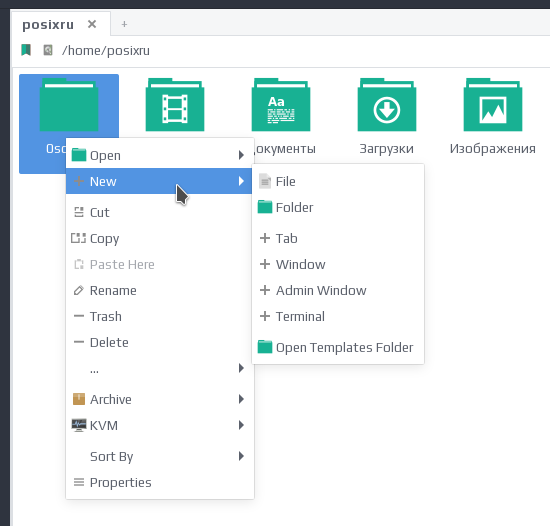Expand the KVM submenu arrow
Screen dimensions: 550x526
pos(241,425)
